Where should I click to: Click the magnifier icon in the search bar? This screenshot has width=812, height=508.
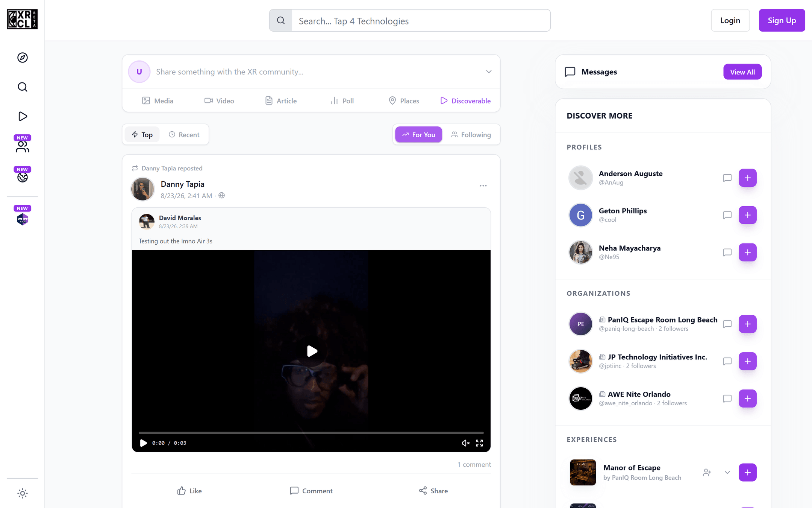(x=281, y=20)
